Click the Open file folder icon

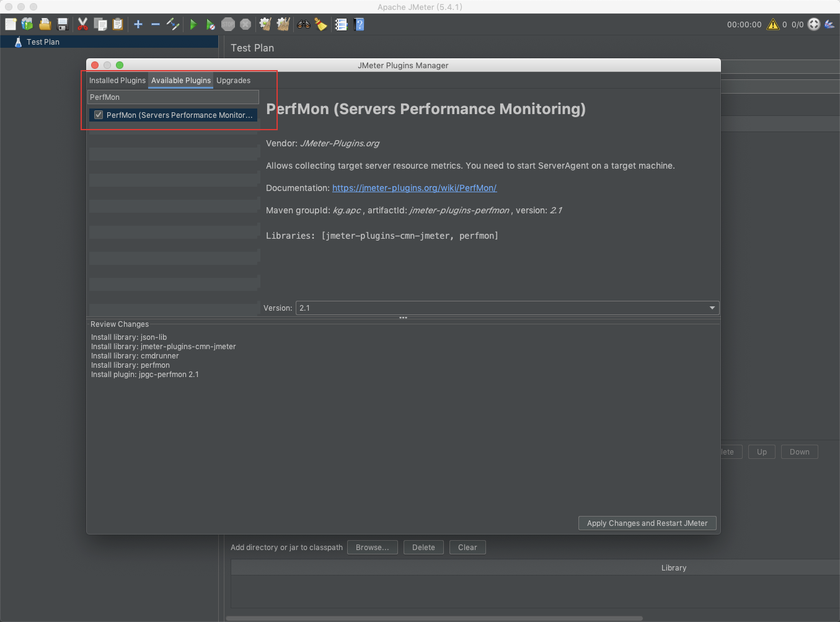[45, 24]
